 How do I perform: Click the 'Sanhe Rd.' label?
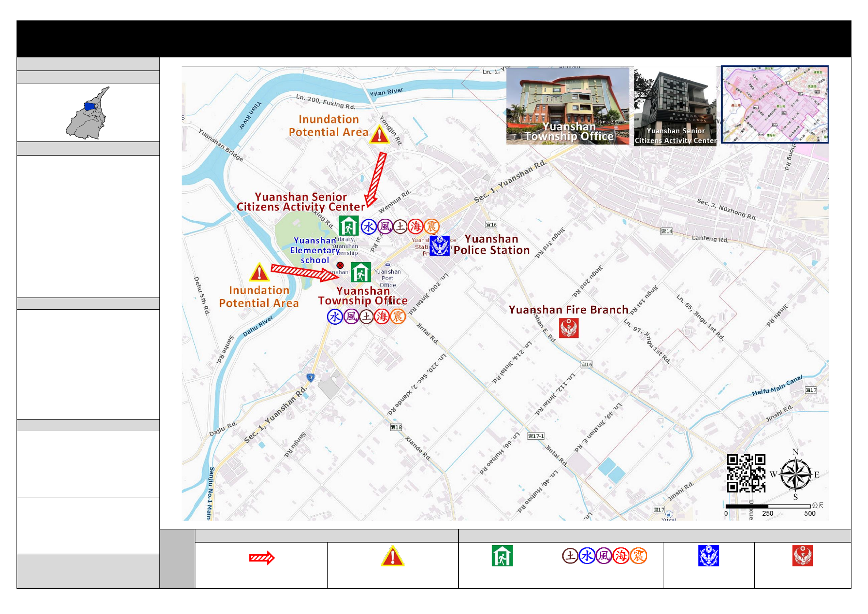(x=225, y=349)
